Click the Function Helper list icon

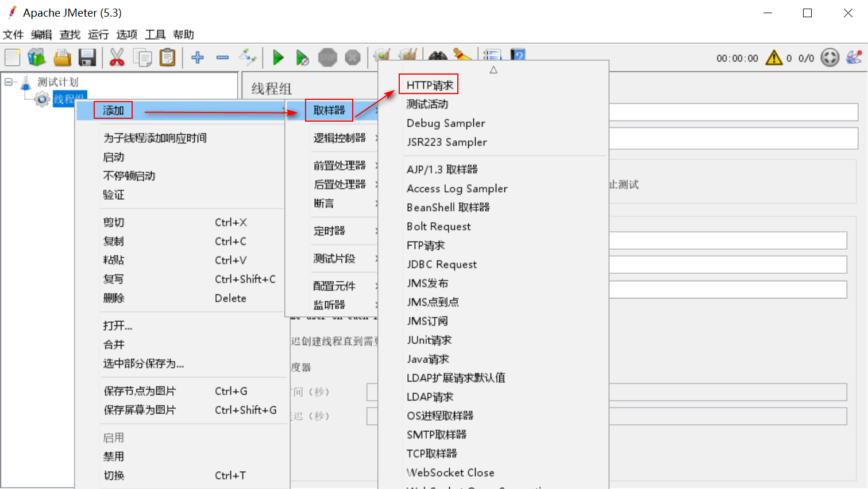pyautogui.click(x=492, y=55)
